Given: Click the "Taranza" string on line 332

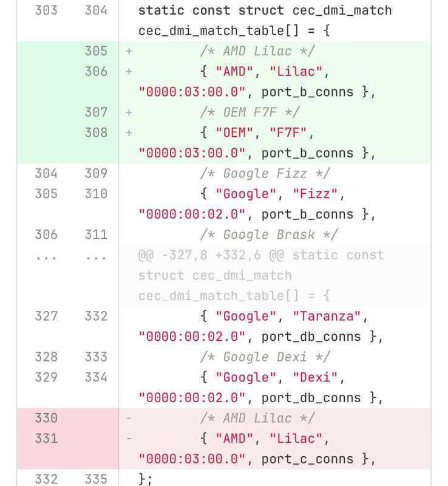Looking at the screenshot, I should click(327, 317).
